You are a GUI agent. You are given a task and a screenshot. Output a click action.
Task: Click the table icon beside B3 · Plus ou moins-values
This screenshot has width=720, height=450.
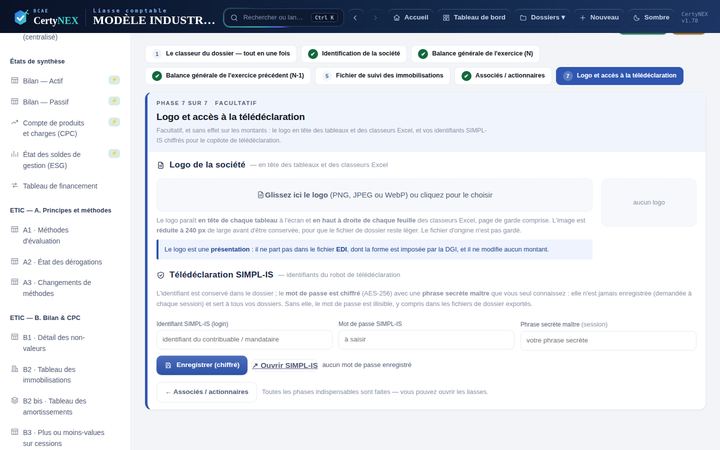pos(15,432)
